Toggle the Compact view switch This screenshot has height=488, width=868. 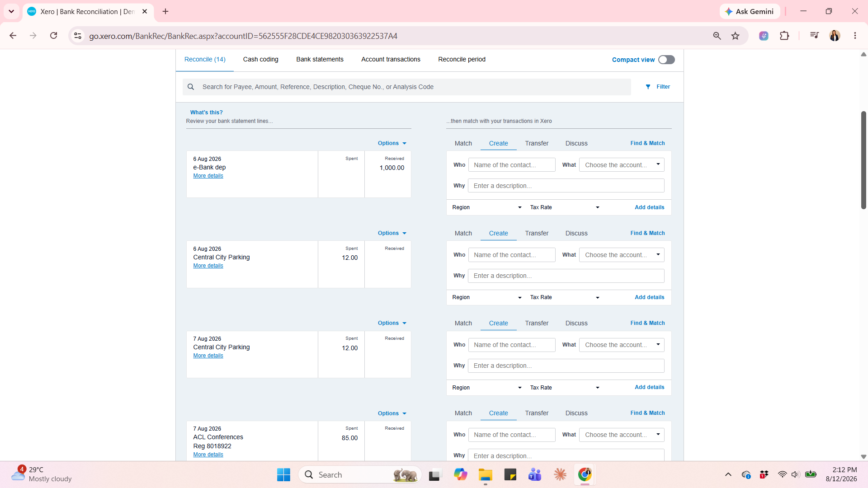666,60
